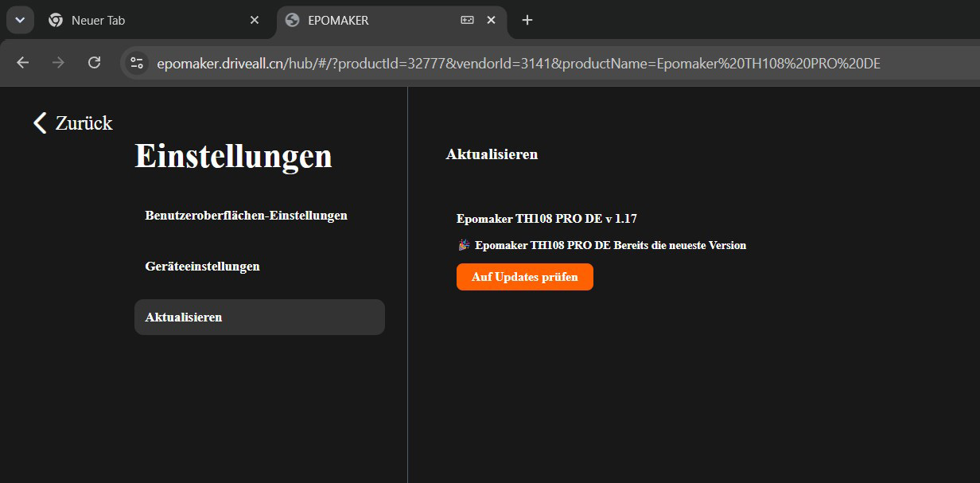This screenshot has height=483, width=980.
Task: Open site information icon in address bar
Action: pos(137,63)
